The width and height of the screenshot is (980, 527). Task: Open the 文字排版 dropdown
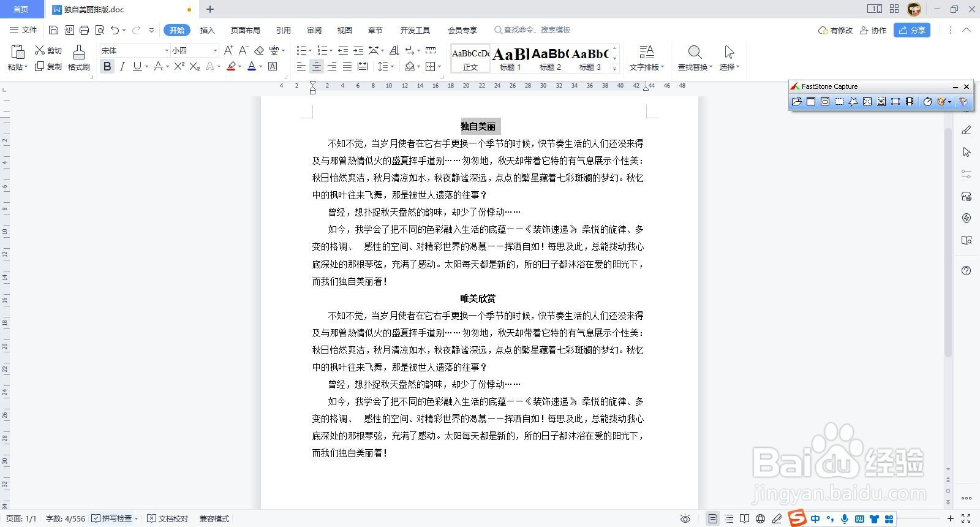tap(646, 67)
